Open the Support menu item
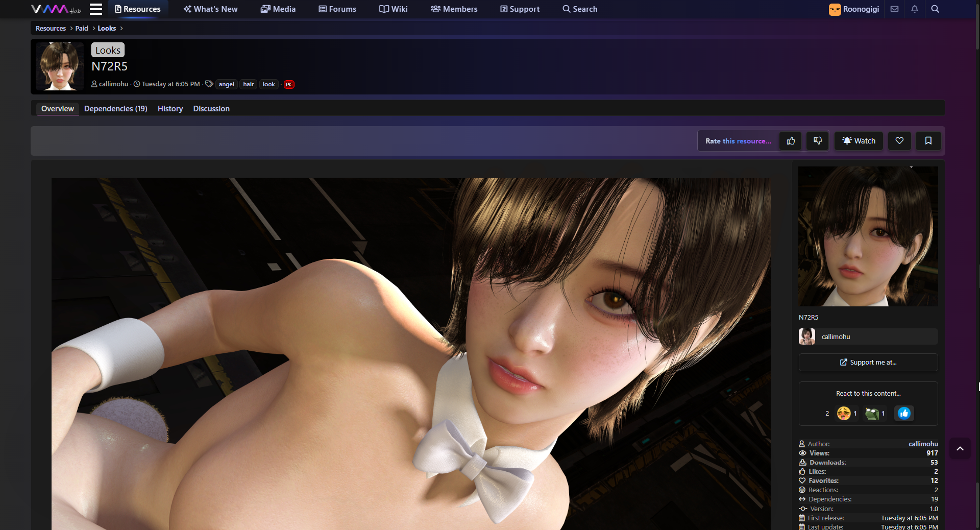Viewport: 980px width, 530px height. pos(520,9)
